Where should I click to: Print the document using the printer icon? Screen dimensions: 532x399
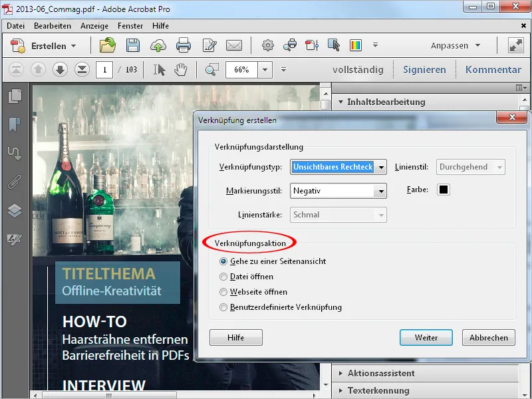coord(184,45)
